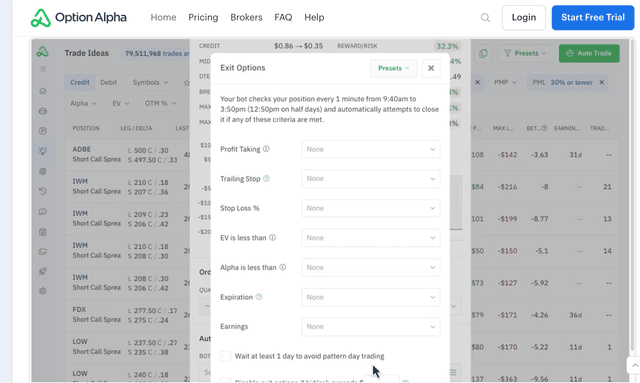Click the app logo above the sidebar
The height and width of the screenshot is (383, 640).
[42, 52]
